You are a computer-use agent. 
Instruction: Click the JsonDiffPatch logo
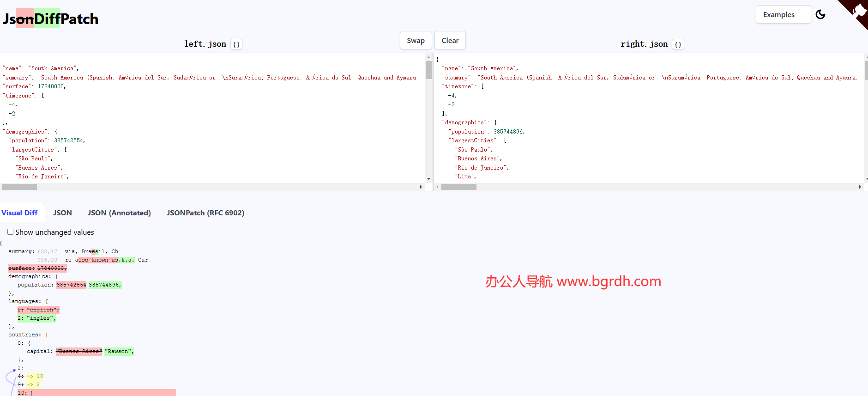(x=50, y=18)
